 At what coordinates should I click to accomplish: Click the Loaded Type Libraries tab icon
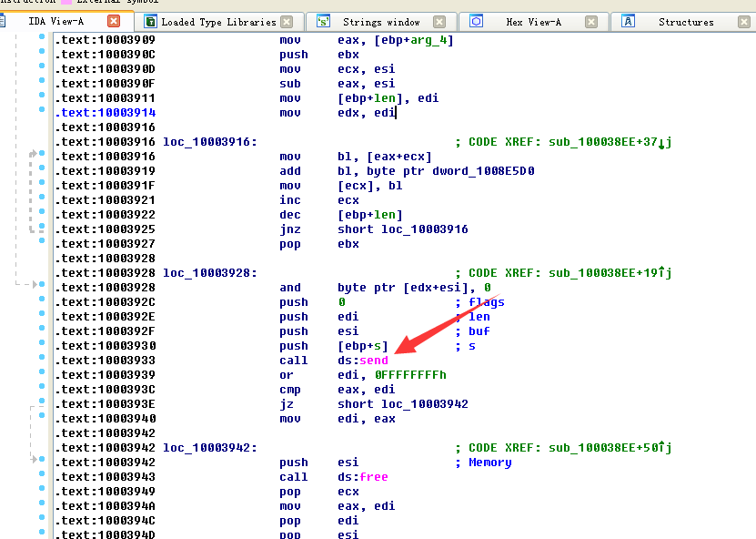150,22
